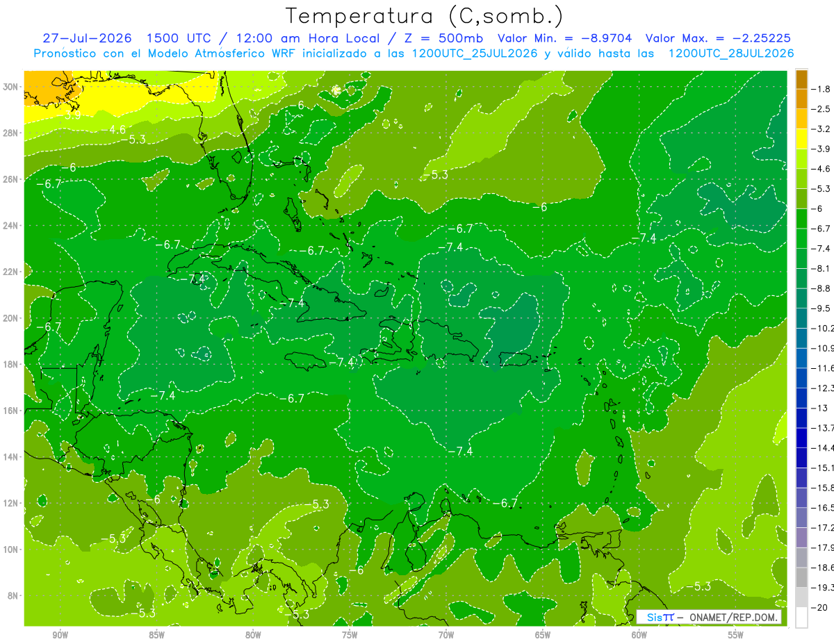Click the "28N" latitude axis label

tap(10, 133)
